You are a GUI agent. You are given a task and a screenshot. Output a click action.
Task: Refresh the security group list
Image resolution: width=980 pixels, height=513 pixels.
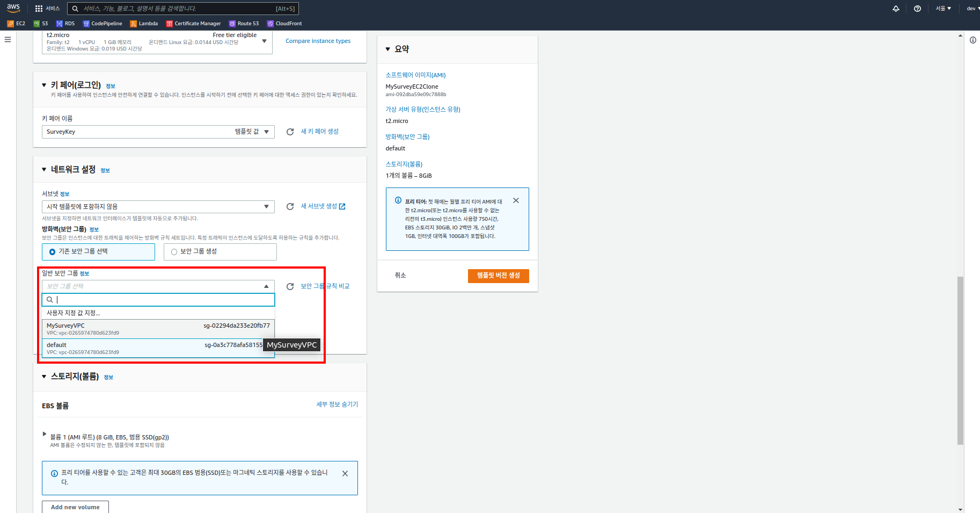290,286
